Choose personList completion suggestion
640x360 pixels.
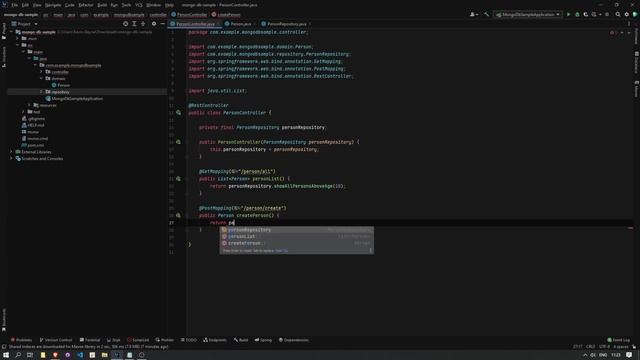(296, 236)
